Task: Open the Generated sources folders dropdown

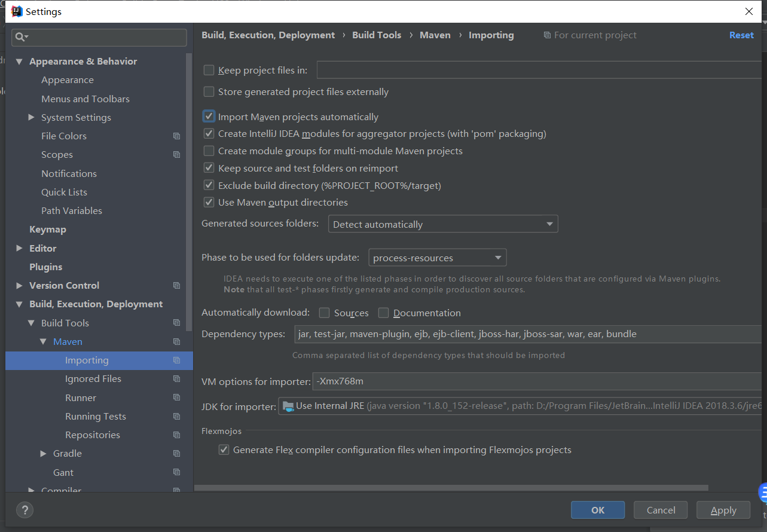Action: [443, 224]
